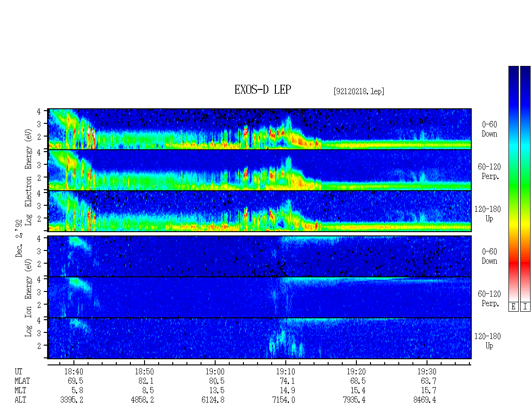Click the ion 120-180 Up pitch-angle label
Image resolution: width=532 pixels, height=412 pixels.
click(488, 341)
